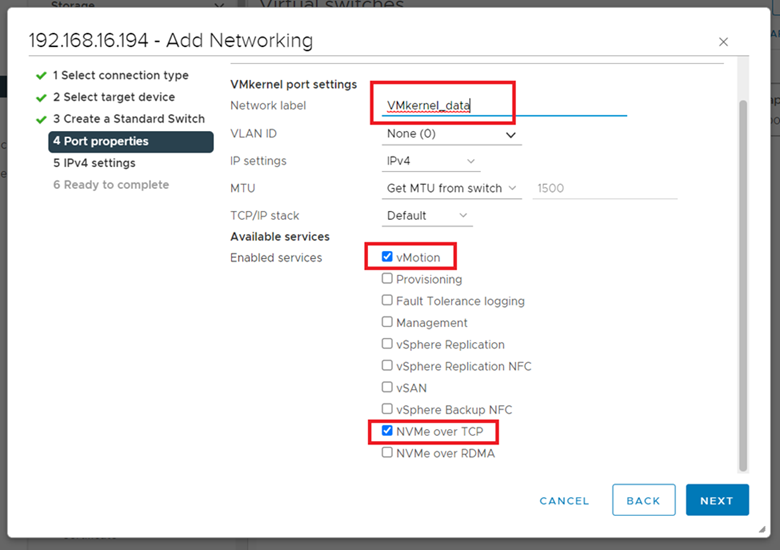Click the 'Enabled services' label
The image size is (780, 550).
(x=276, y=258)
